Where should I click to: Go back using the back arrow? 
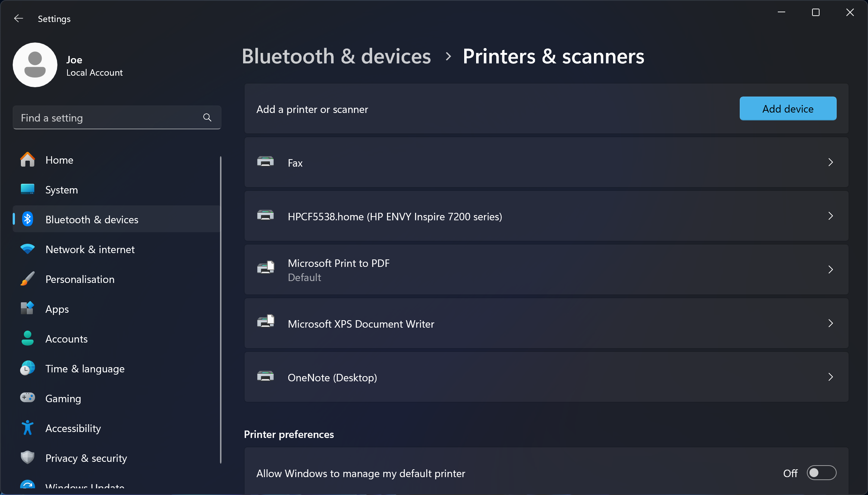pyautogui.click(x=18, y=18)
